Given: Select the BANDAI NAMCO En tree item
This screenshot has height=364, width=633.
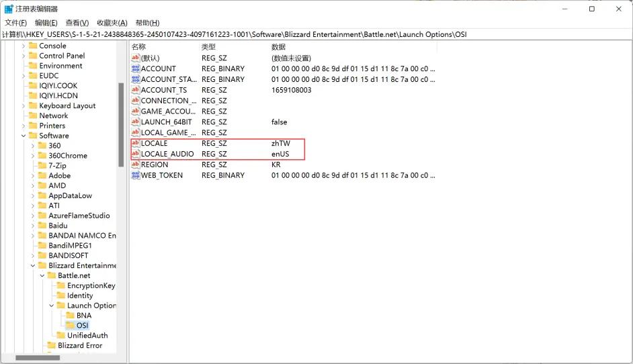Looking at the screenshot, I should [x=82, y=235].
